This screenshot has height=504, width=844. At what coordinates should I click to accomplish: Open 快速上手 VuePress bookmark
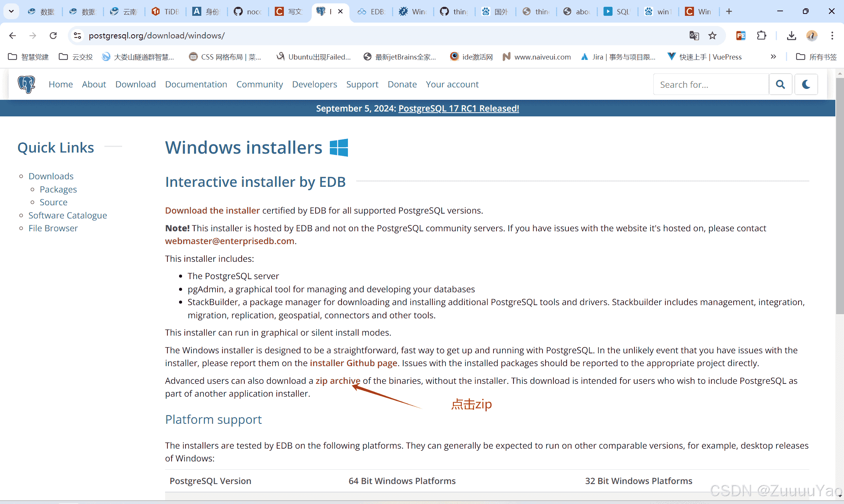point(705,57)
